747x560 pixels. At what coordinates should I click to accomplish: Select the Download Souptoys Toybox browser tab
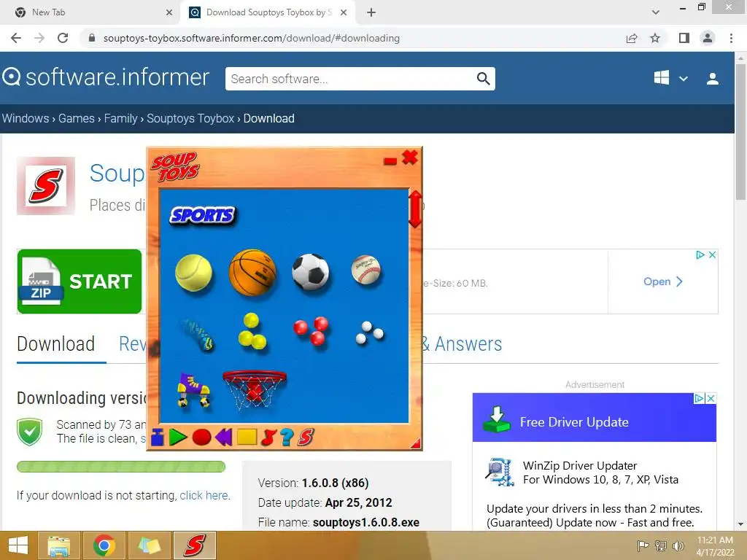coord(268,12)
